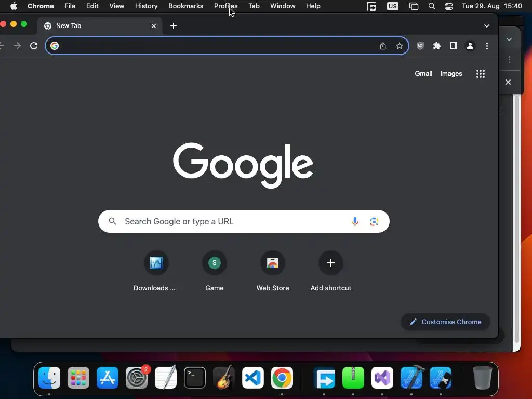The height and width of the screenshot is (399, 532).
Task: Open the History menu
Action: pyautogui.click(x=146, y=6)
